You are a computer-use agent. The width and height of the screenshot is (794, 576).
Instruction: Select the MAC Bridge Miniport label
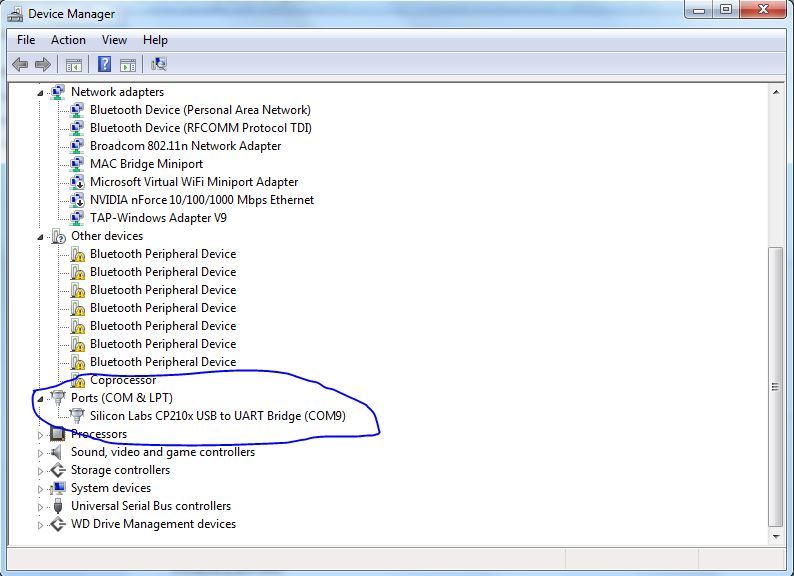click(x=146, y=164)
